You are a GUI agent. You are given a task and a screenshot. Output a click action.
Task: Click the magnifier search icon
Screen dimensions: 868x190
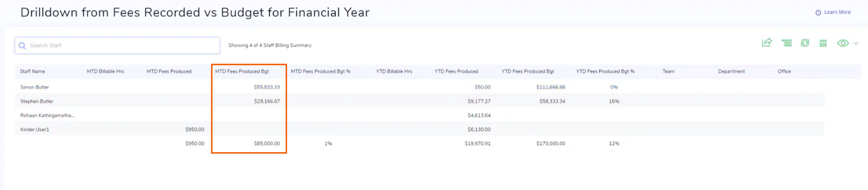[22, 45]
